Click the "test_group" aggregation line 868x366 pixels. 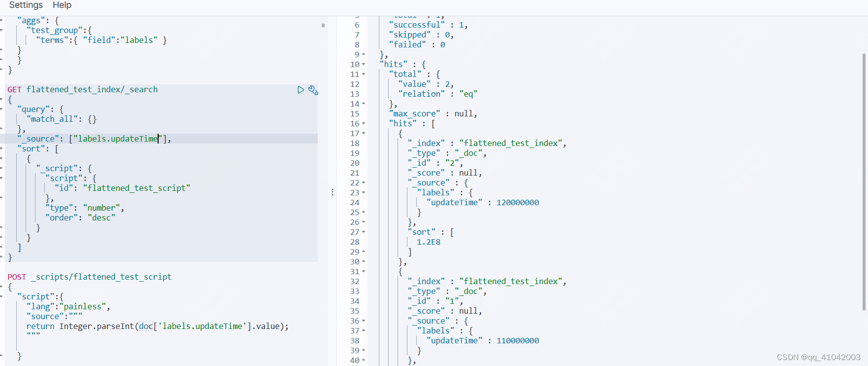pyautogui.click(x=59, y=30)
